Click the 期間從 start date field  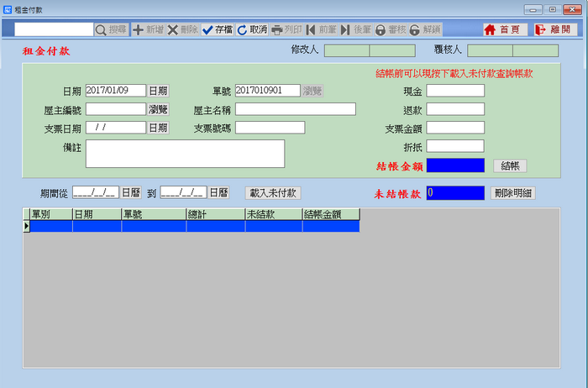[96, 192]
